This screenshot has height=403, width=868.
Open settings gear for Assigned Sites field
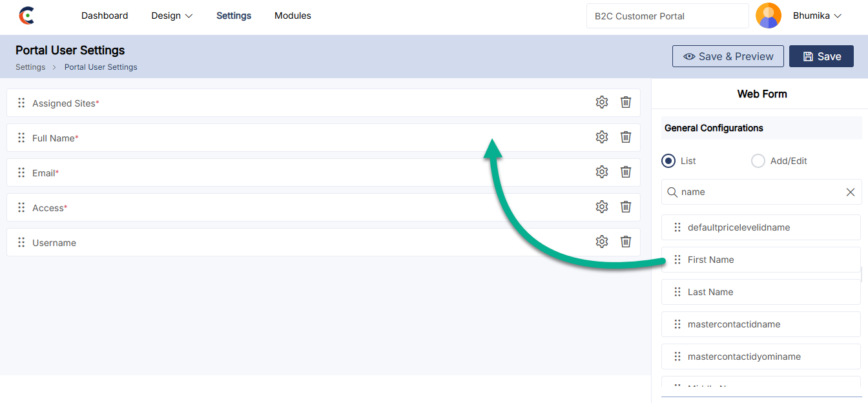coord(602,102)
